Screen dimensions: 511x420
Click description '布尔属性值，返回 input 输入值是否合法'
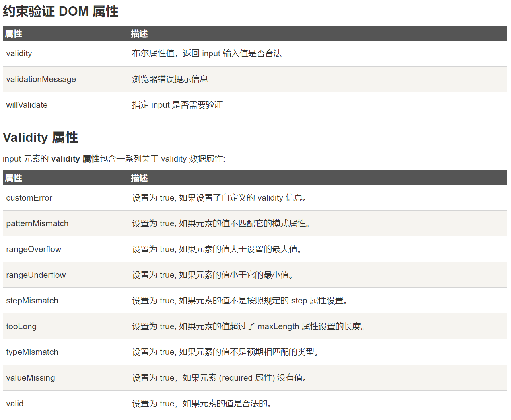click(207, 53)
